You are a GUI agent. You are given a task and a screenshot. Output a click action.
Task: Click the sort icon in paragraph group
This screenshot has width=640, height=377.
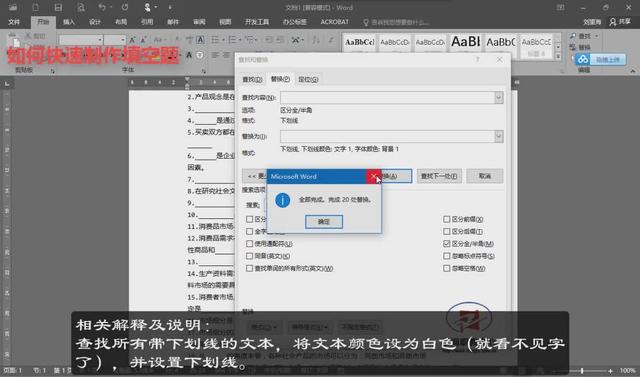[316, 40]
